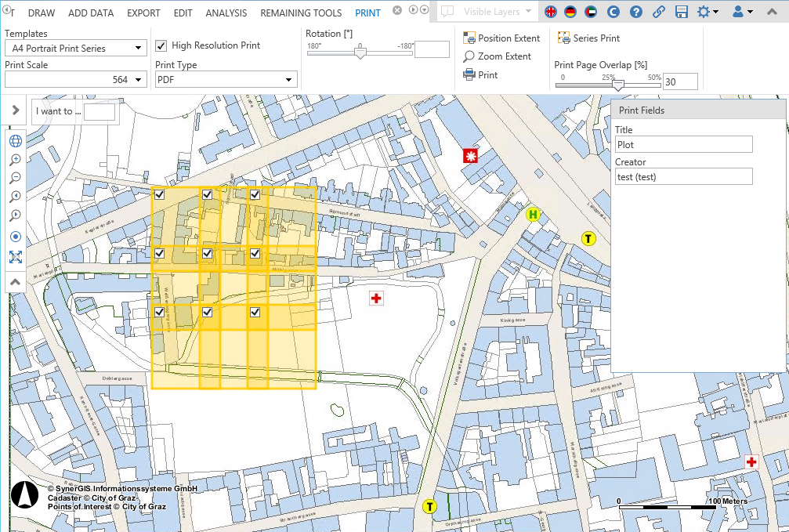Uncheck the bottom-middle print grid page checkbox
Image resolution: width=789 pixels, height=532 pixels.
pyautogui.click(x=208, y=313)
